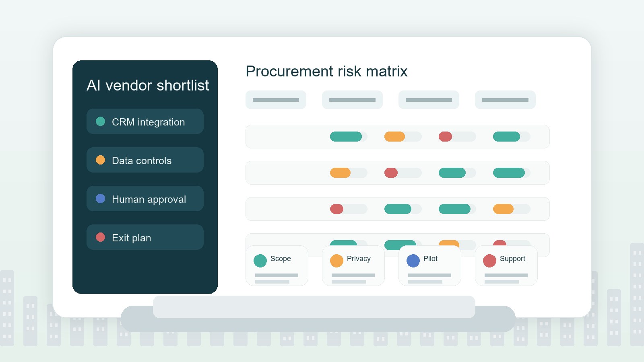Viewport: 644px width, 362px height.
Task: Click the Procurement risk matrix heading
Action: coord(326,71)
